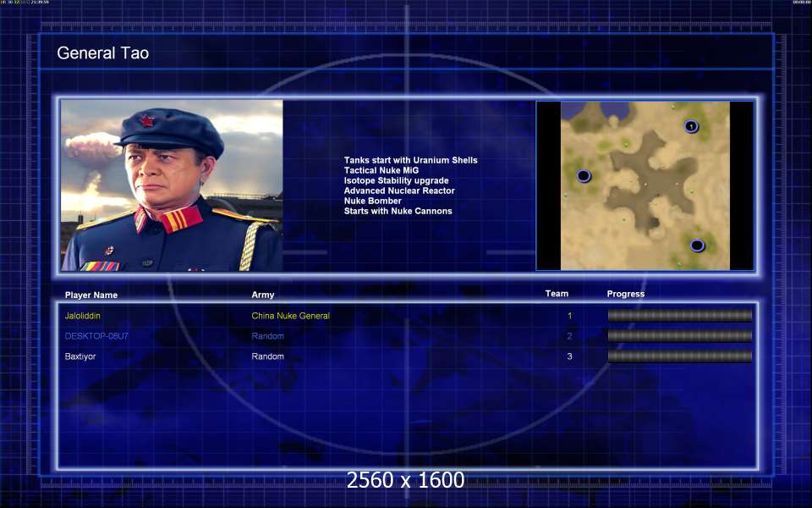Select start position marker numbered 1 on map
The height and width of the screenshot is (508, 812).
tap(691, 126)
